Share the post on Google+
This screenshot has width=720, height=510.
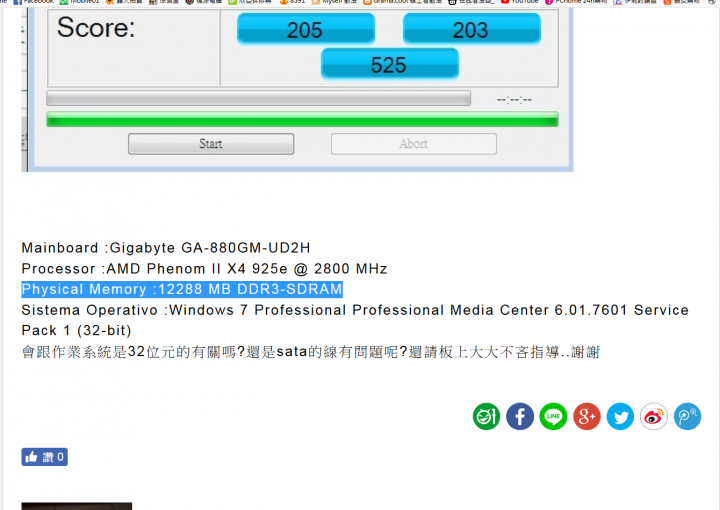pyautogui.click(x=587, y=416)
